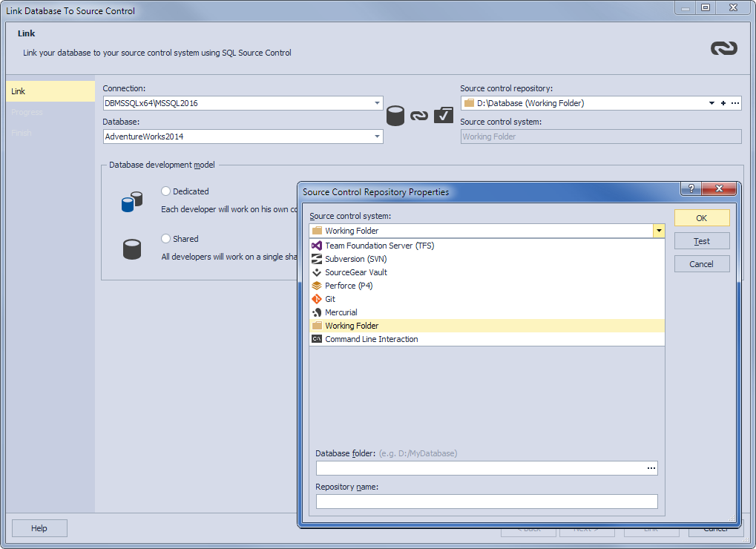
Task: Click the help question mark in properties dialog
Action: click(691, 188)
